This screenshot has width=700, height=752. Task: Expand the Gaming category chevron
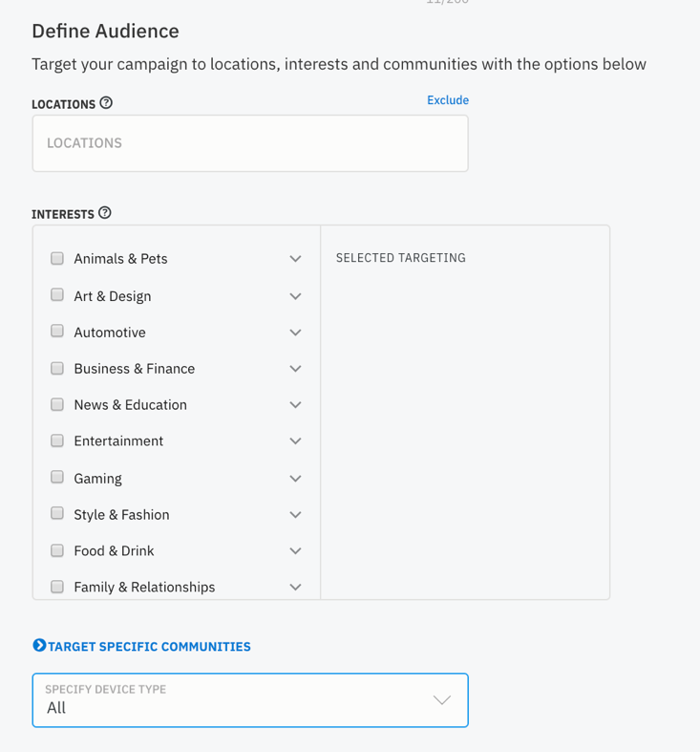(x=295, y=479)
